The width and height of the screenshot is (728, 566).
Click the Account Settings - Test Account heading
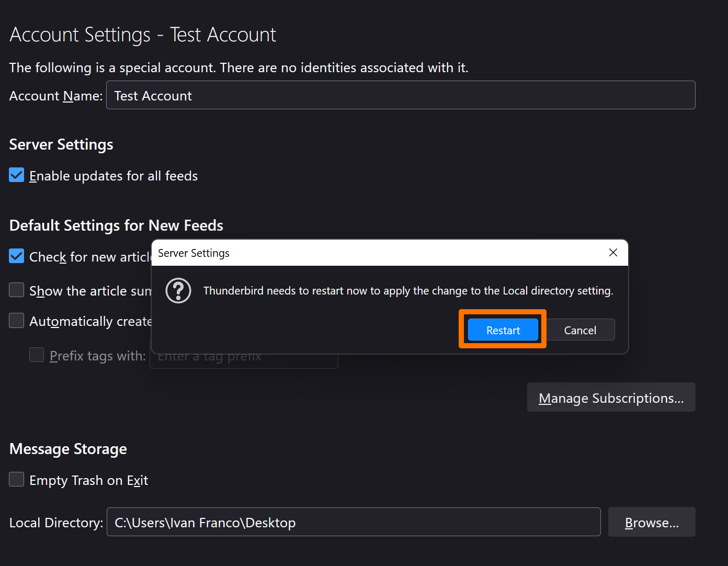point(142,35)
